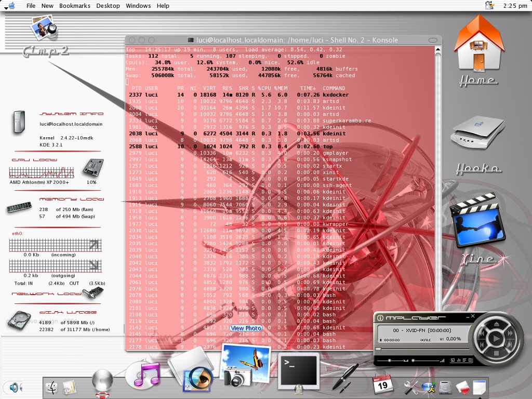This screenshot has width=532, height=399.
Task: Click the kwrapper command in top output
Action: coord(335,223)
